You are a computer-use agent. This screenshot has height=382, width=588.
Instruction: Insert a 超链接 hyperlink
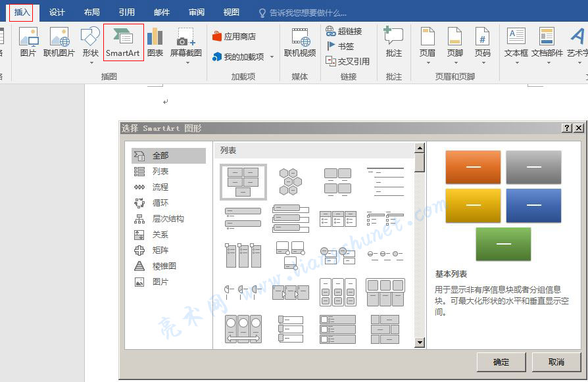pyautogui.click(x=344, y=31)
